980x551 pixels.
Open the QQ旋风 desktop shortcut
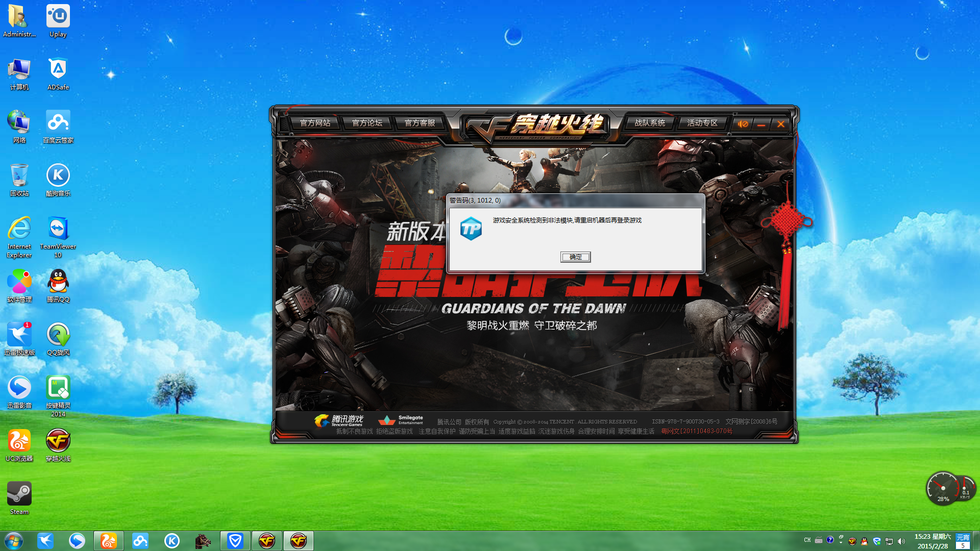click(58, 339)
